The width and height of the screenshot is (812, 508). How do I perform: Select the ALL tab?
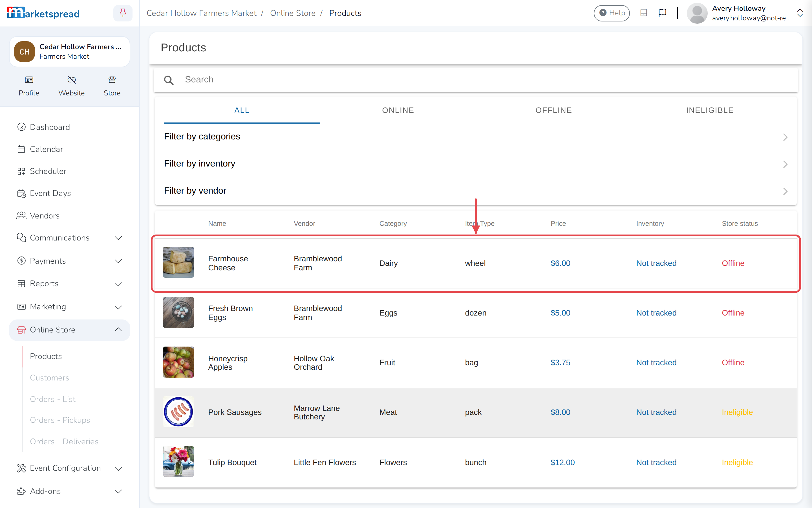click(x=242, y=110)
